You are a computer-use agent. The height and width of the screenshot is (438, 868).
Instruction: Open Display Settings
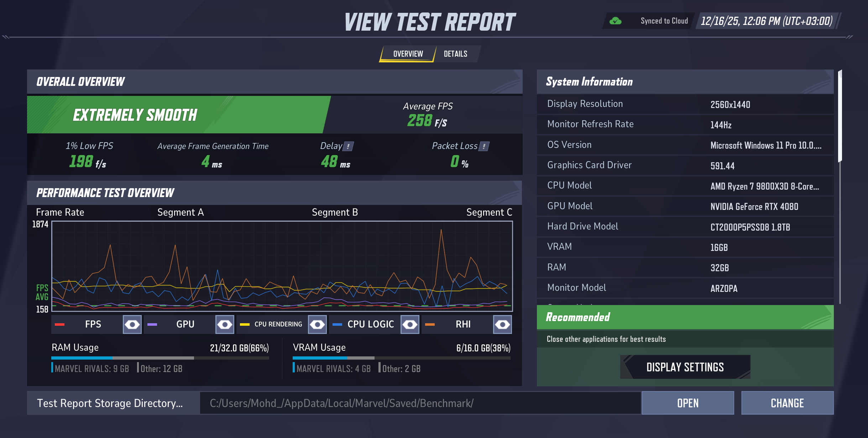(685, 367)
